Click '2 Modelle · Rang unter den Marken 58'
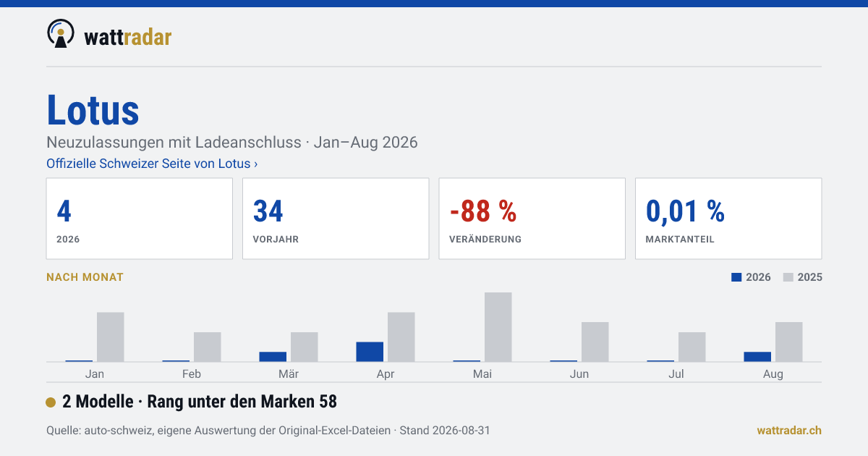The height and width of the screenshot is (456, 868). tap(200, 402)
